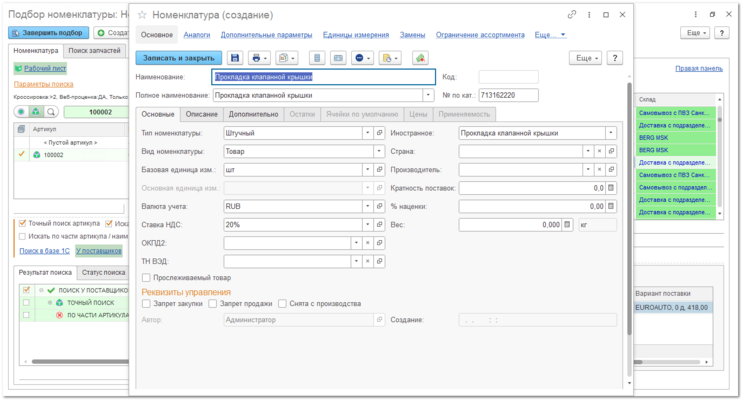743x401 pixels.
Task: Click Завершить подбор button
Action: [48, 33]
